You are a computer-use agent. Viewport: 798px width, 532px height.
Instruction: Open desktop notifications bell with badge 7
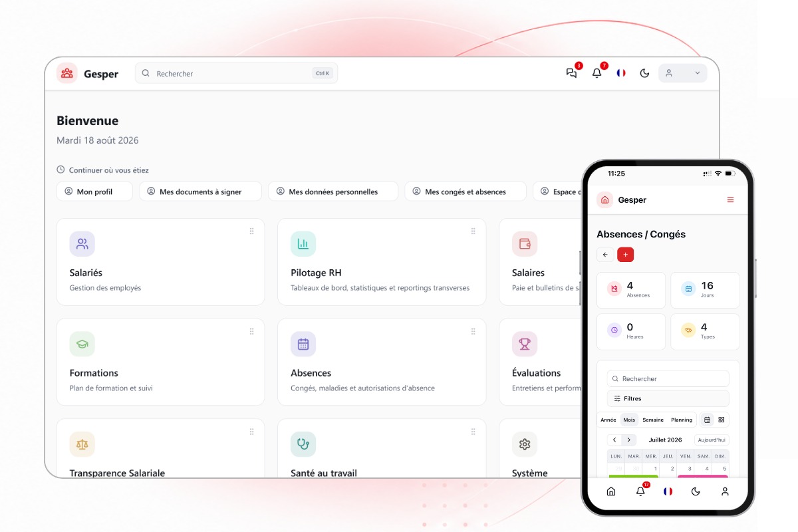coord(597,73)
